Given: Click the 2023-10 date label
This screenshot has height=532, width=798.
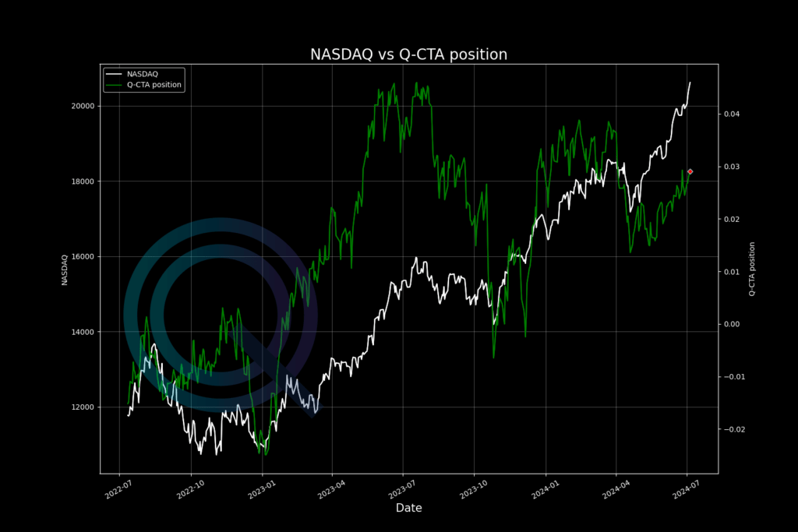Looking at the screenshot, I should tap(473, 490).
